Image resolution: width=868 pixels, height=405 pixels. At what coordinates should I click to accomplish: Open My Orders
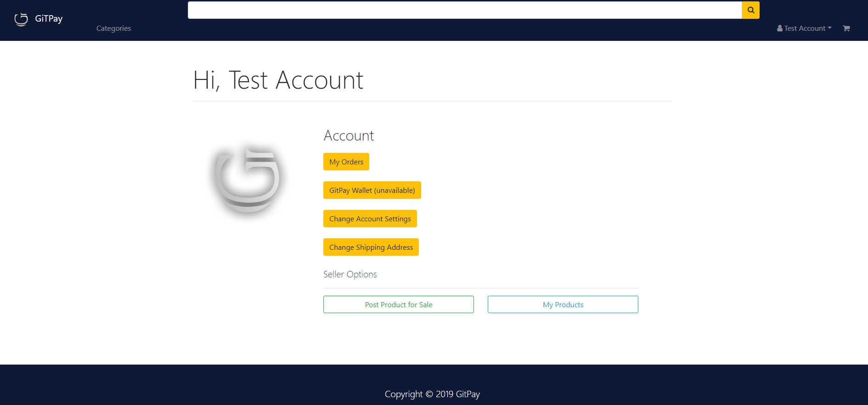346,162
